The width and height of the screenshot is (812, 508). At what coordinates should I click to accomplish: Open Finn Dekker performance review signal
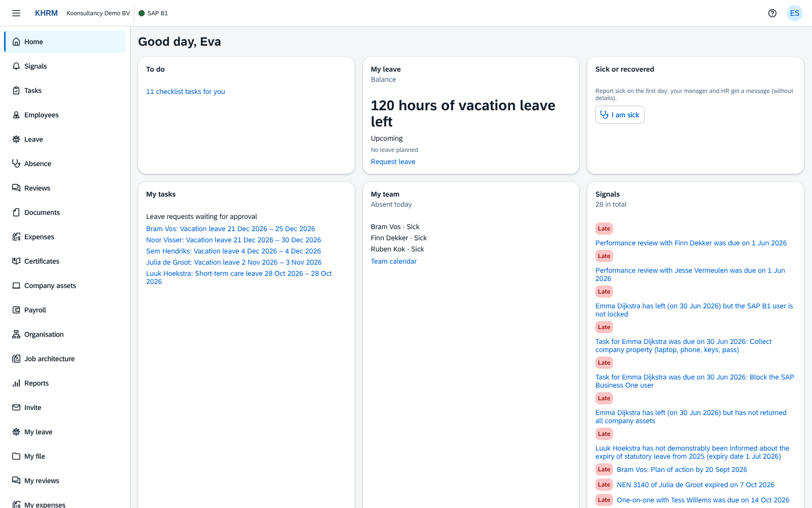[691, 243]
